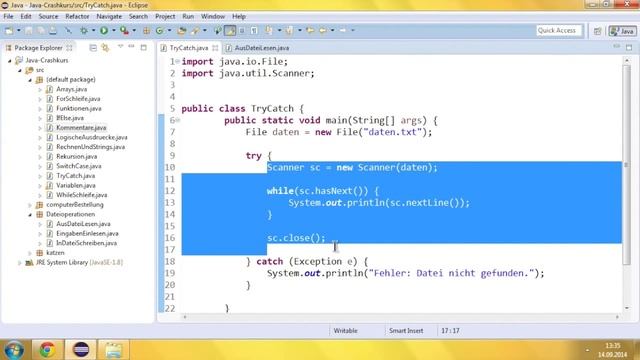Screen dimensions: 640x360
Task: Open the Source menu
Action: (48, 16)
